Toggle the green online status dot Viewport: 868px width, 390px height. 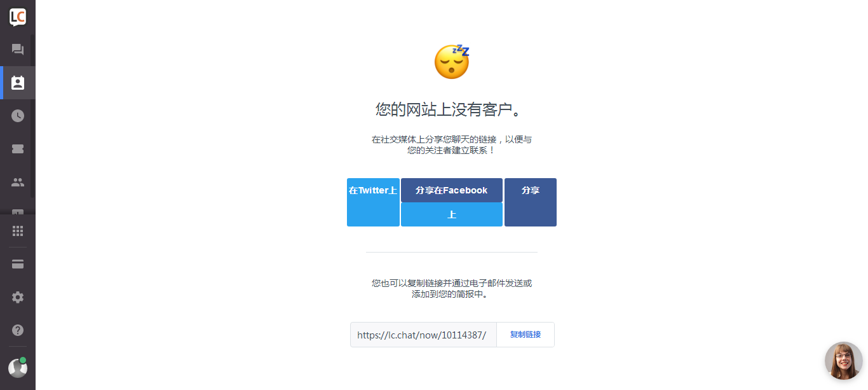(23, 360)
